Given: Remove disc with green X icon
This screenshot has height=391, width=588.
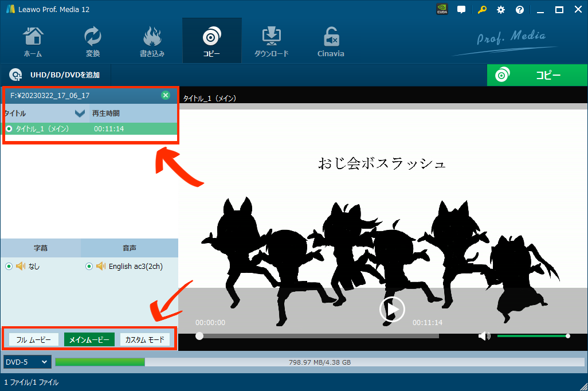Looking at the screenshot, I should click(166, 95).
